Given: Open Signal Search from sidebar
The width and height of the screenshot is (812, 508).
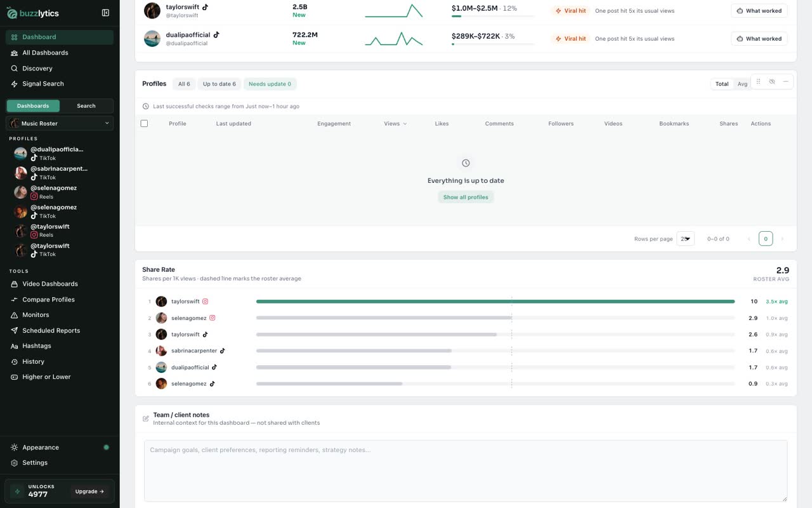Looking at the screenshot, I should point(60,84).
